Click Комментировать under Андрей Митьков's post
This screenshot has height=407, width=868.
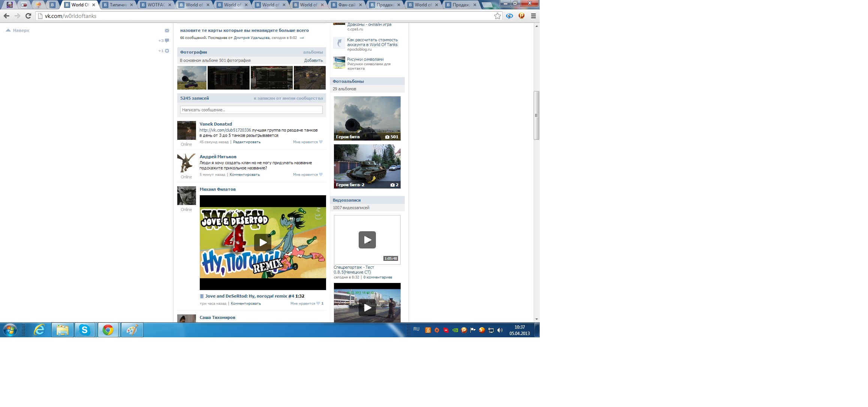(x=245, y=175)
